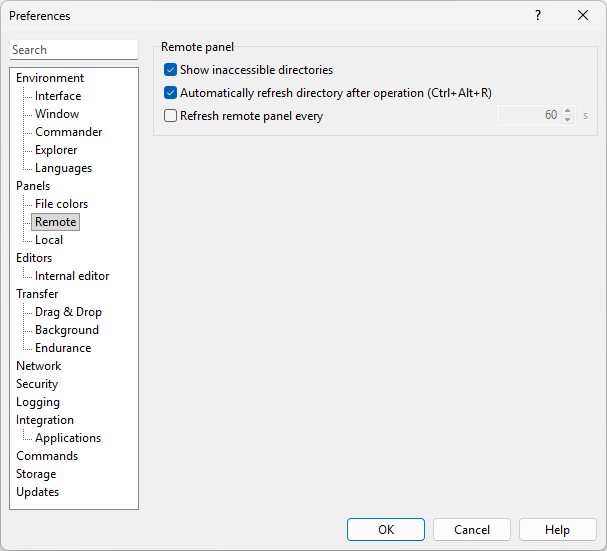Toggle Automatically refresh directory after operation
This screenshot has height=551, width=607.
pyautogui.click(x=170, y=93)
